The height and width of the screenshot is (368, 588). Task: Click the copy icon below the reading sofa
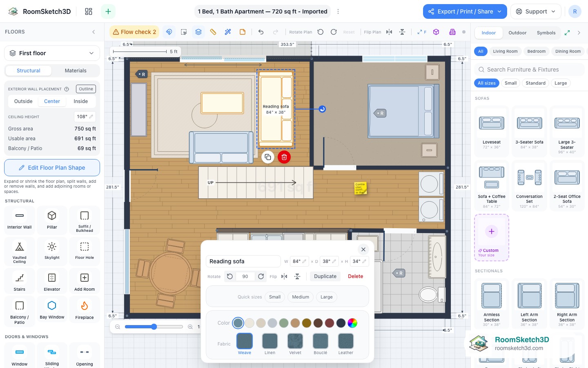(268, 157)
